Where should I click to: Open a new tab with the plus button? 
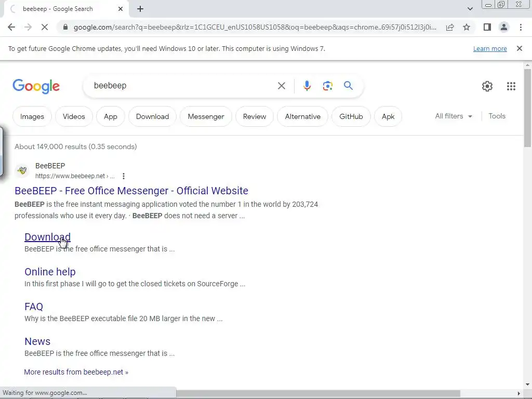tap(140, 9)
